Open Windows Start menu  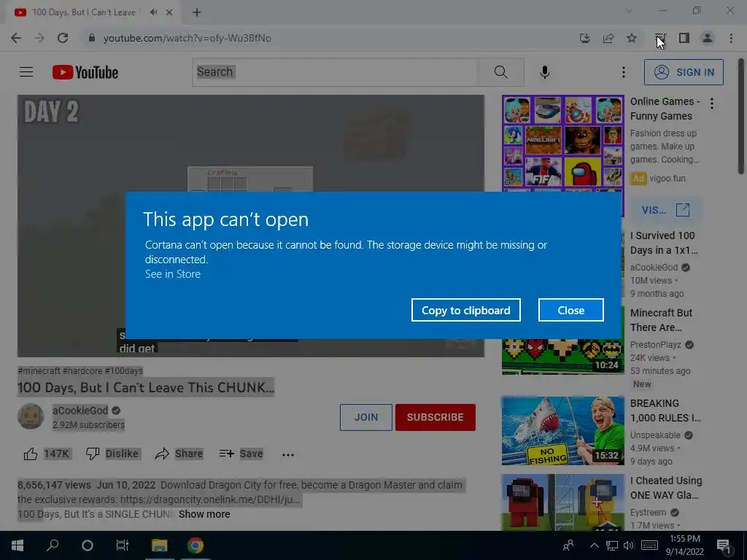coord(18,545)
